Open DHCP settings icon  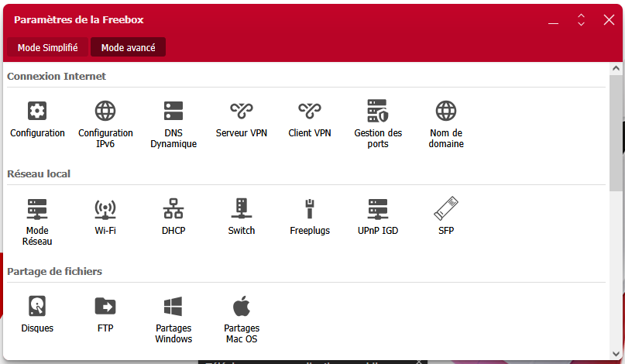coord(173,208)
